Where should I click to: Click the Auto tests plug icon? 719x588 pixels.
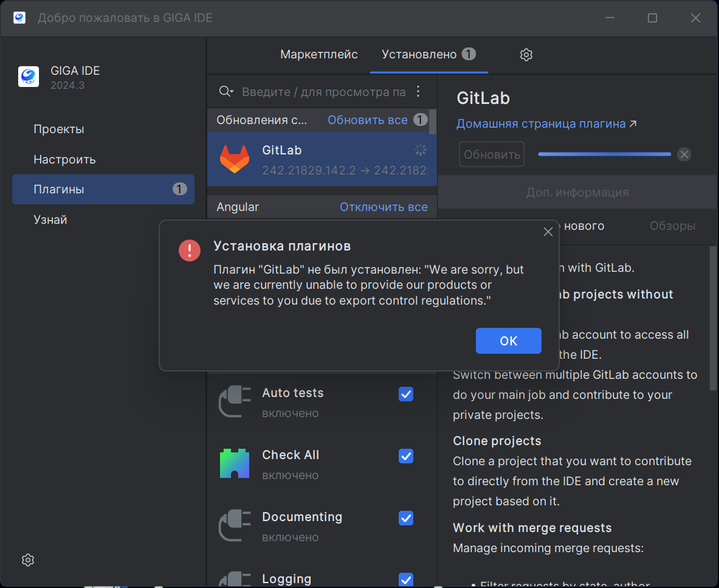pos(235,401)
